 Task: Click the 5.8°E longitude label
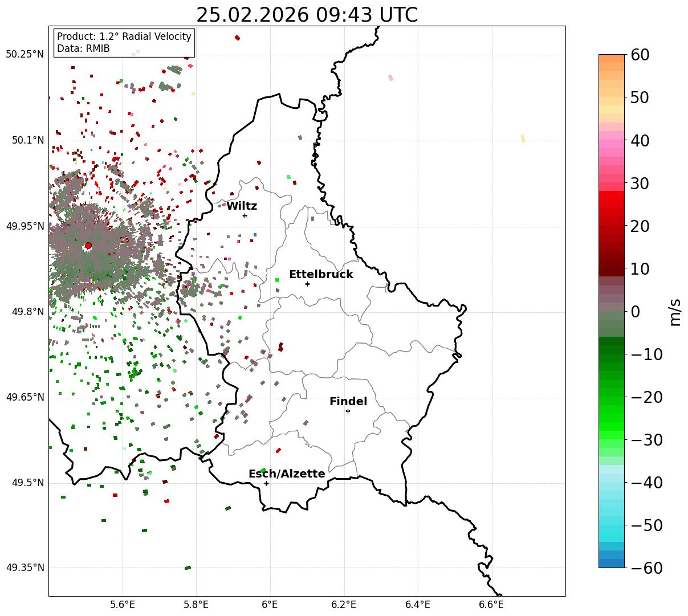(196, 604)
